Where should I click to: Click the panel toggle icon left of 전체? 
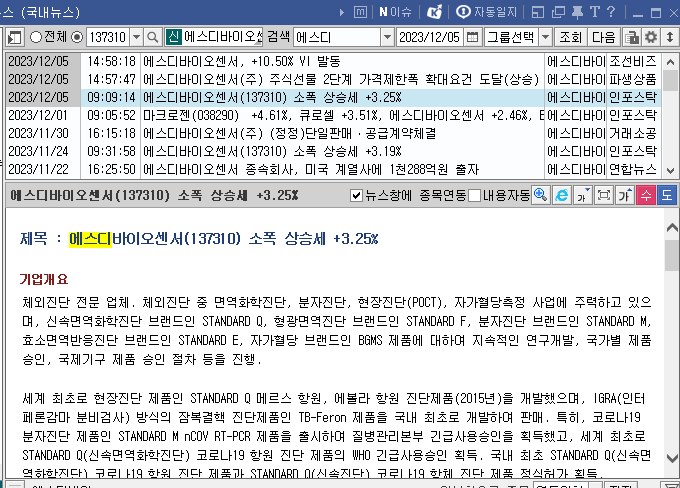14,37
